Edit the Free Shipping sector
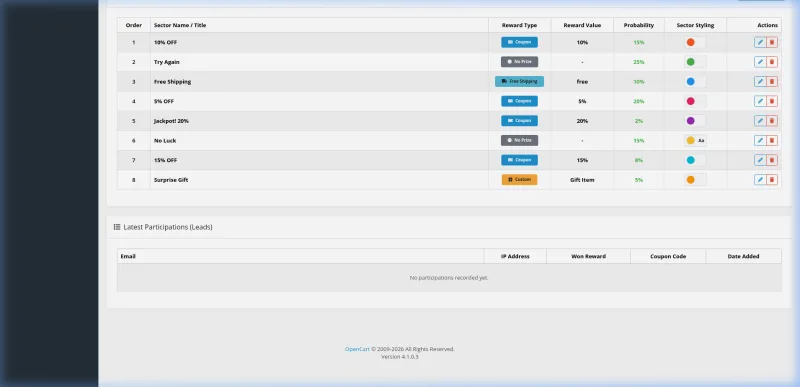 (760, 82)
